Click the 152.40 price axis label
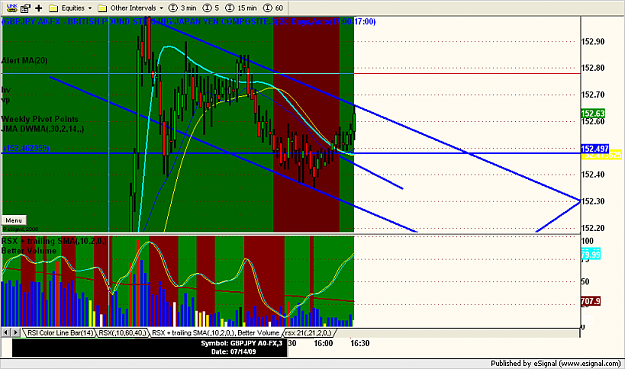The image size is (625, 369). tap(593, 175)
